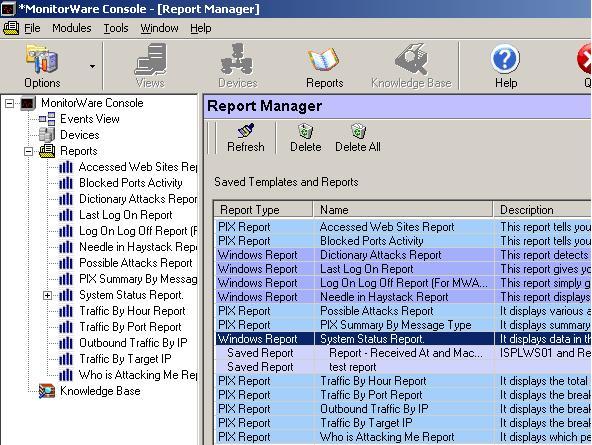This screenshot has height=445, width=592.
Task: Select Needle in Haystack Report table row
Action: click(403, 297)
